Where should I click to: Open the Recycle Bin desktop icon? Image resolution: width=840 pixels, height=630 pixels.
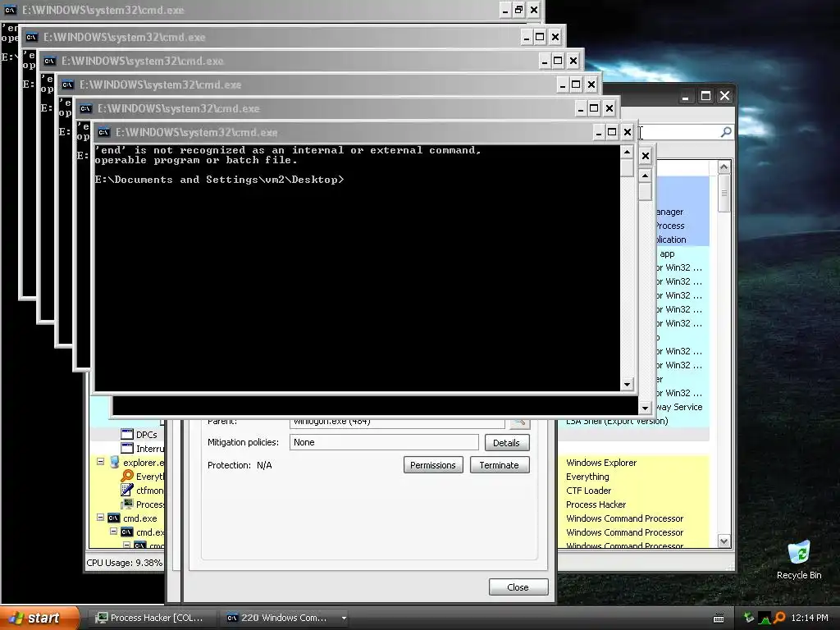(799, 559)
